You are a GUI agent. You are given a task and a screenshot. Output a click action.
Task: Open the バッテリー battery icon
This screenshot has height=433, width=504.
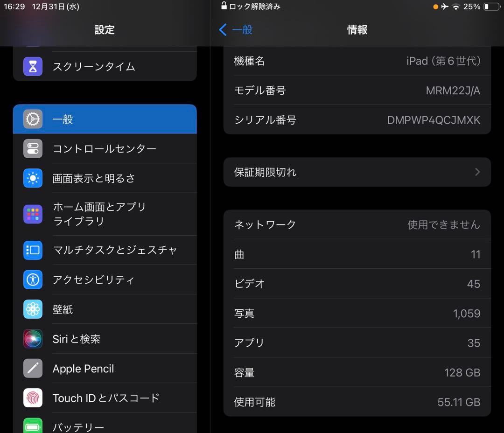[33, 426]
